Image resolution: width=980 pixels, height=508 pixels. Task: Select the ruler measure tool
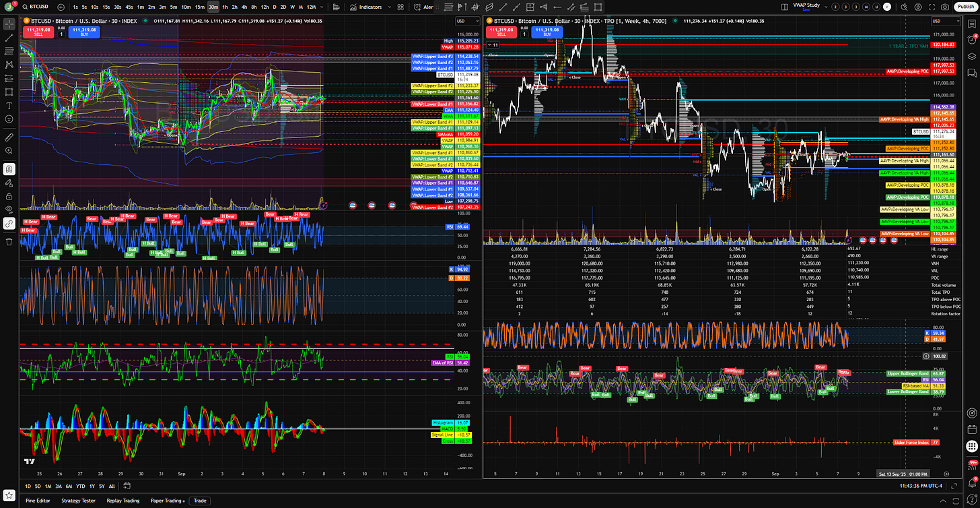click(9, 137)
